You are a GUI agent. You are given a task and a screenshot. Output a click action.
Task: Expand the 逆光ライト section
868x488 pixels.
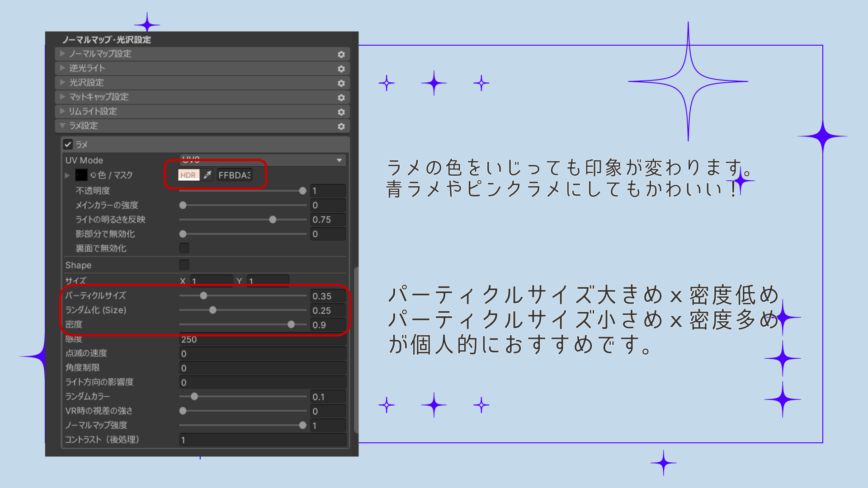coord(63,68)
